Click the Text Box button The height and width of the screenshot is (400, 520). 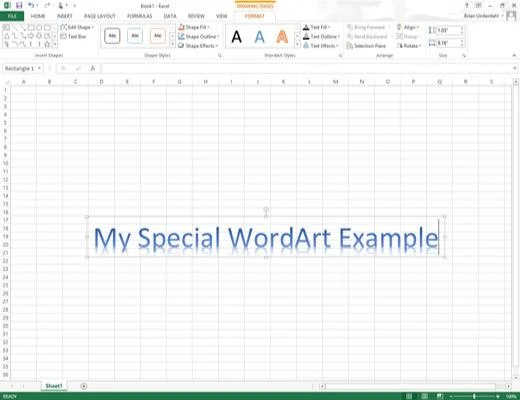click(74, 36)
